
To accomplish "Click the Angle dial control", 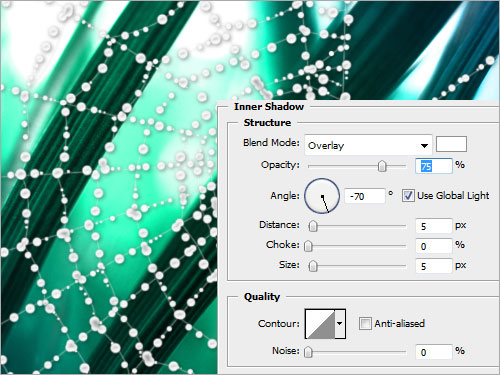I will click(322, 196).
